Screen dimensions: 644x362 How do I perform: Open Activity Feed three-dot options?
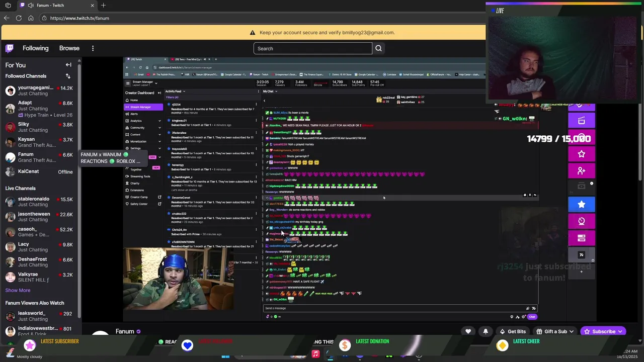pos(258,91)
